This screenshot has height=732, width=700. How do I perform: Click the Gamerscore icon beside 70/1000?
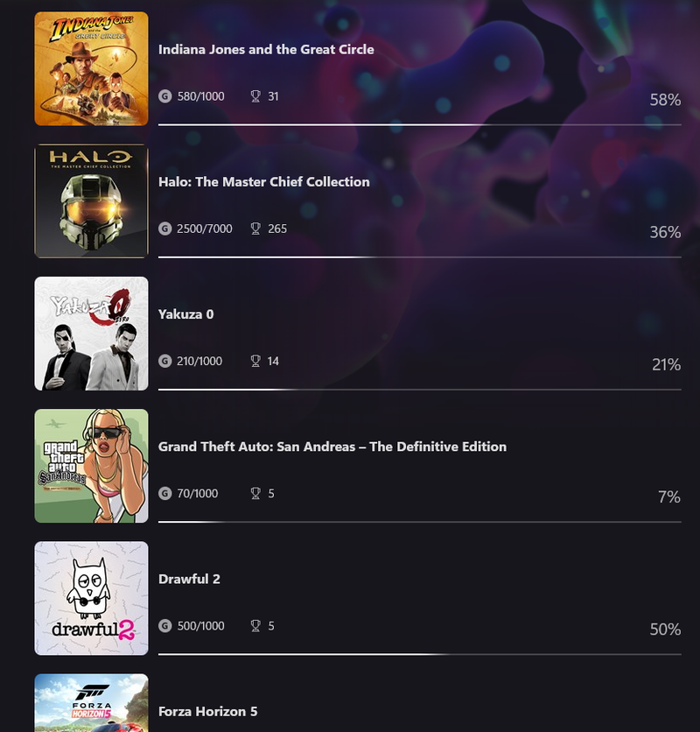(164, 494)
